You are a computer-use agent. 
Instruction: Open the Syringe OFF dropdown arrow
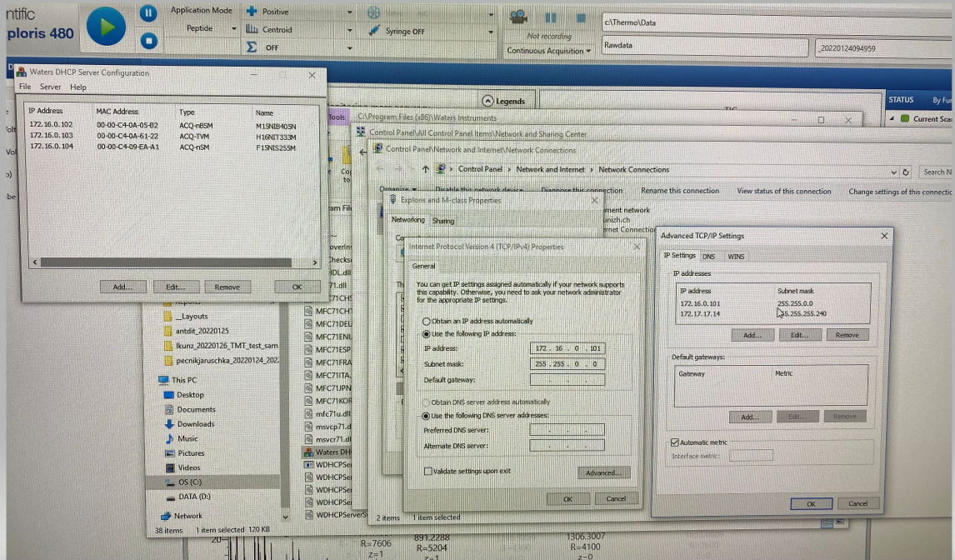pos(491,32)
